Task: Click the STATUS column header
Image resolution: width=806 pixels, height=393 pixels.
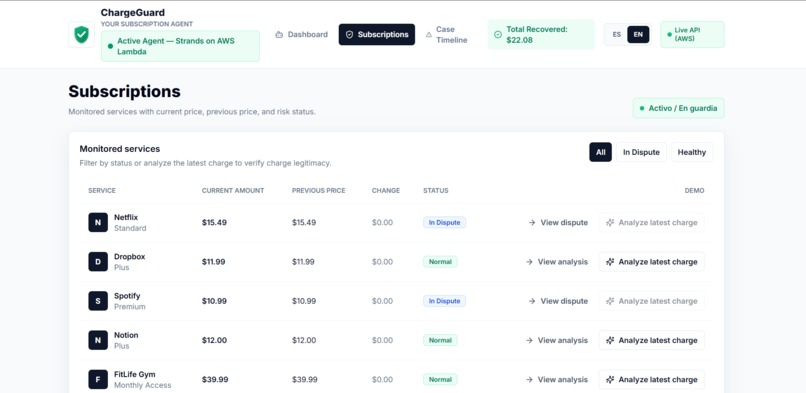Action: click(435, 191)
